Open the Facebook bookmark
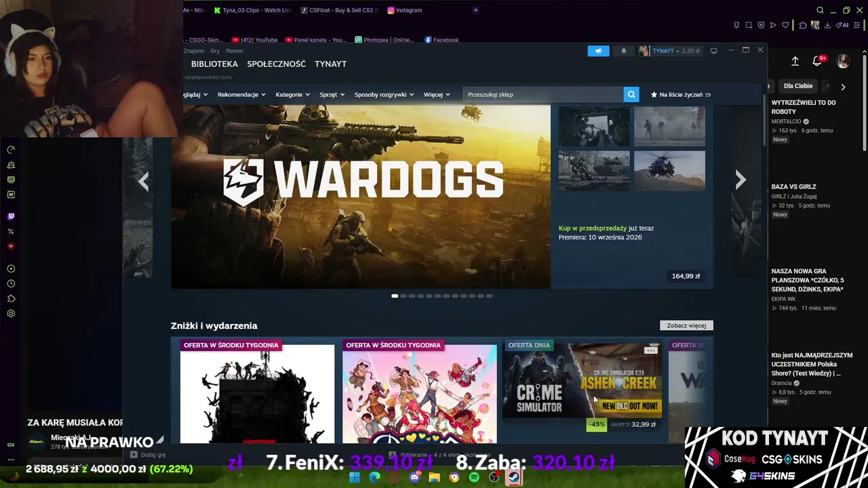Viewport: 868px width, 488px height. [441, 40]
